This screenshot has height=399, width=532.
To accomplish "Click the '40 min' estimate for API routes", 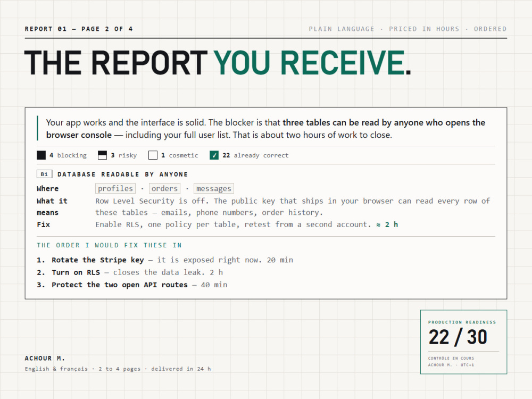I will pyautogui.click(x=214, y=285).
